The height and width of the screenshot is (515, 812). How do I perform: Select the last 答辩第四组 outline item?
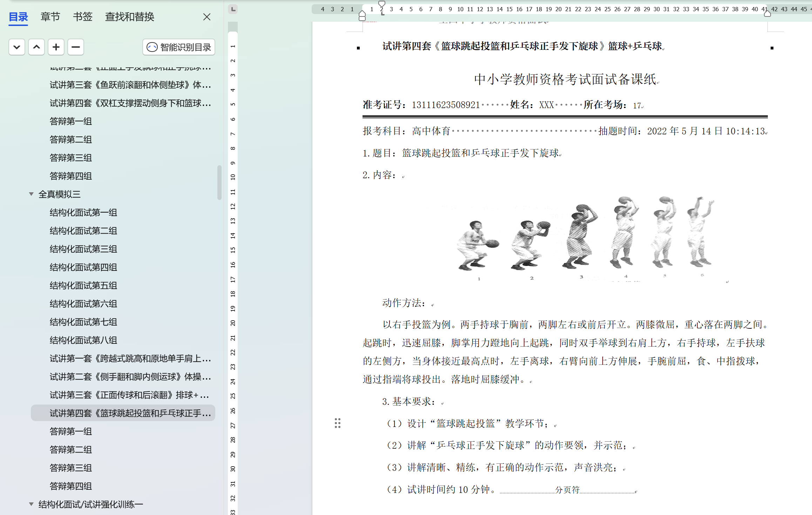coord(71,486)
